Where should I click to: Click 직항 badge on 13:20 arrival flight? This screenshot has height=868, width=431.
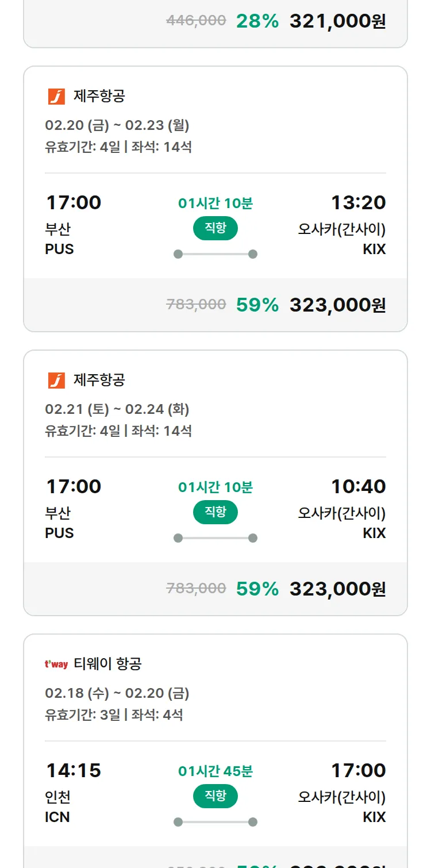(215, 228)
